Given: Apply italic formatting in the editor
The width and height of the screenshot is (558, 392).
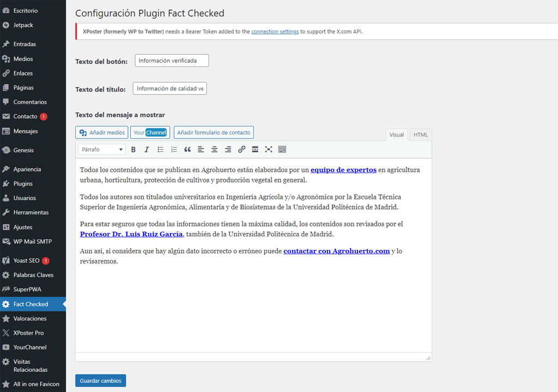Looking at the screenshot, I should pos(147,149).
